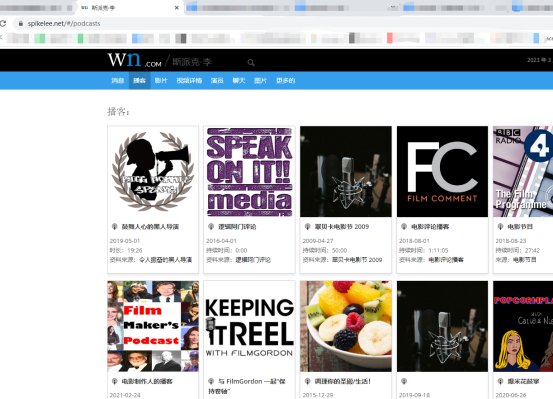Click podcast icon under BBC Radio 4 card

pyautogui.click(x=500, y=226)
